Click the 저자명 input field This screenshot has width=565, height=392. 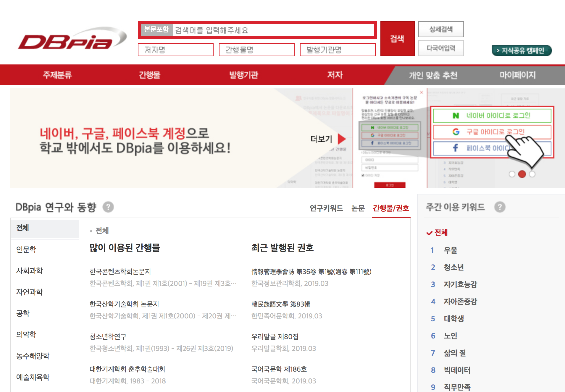coord(176,50)
